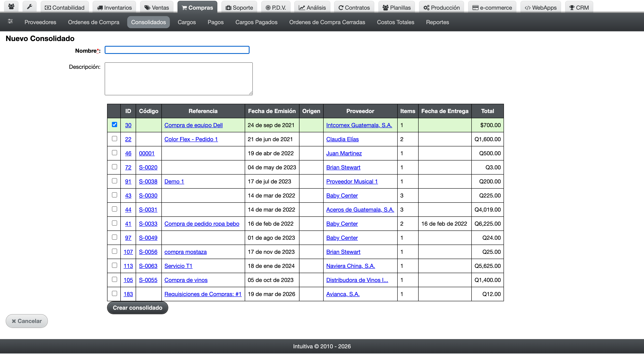This screenshot has width=644, height=362.
Task: Open the CRM module tab
Action: click(579, 7)
